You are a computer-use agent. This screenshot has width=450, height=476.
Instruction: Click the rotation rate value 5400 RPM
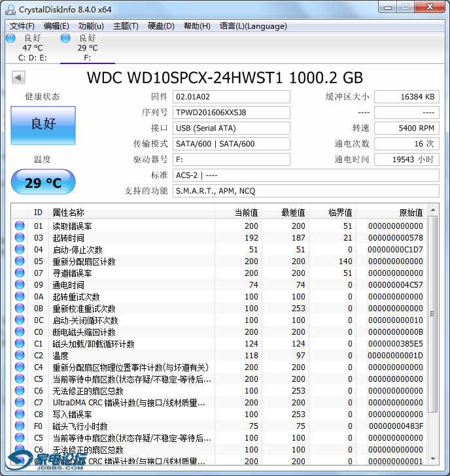(x=407, y=128)
